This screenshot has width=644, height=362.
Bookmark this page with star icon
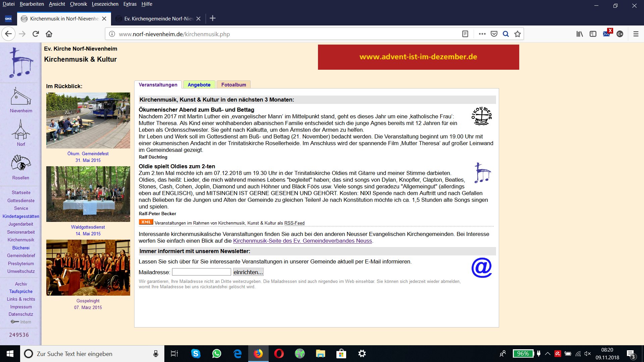tap(518, 34)
